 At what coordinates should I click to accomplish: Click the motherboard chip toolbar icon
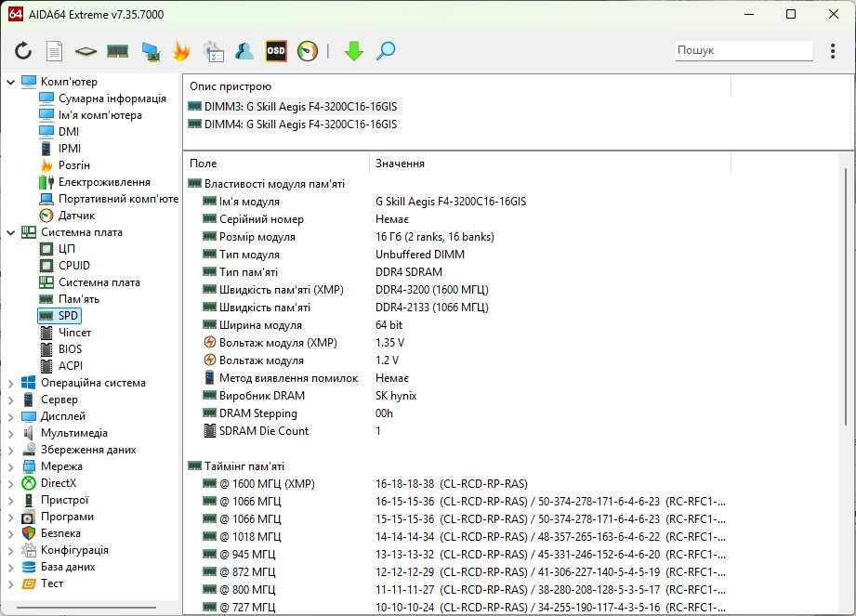coord(86,51)
